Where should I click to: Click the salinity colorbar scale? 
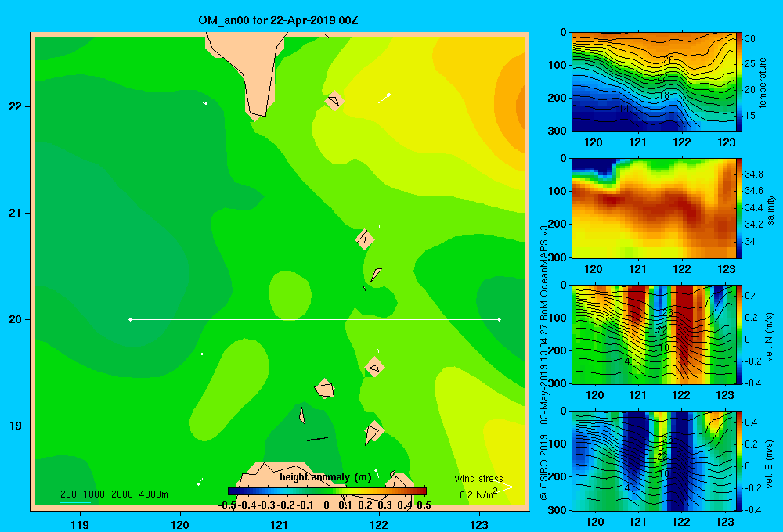[x=739, y=208]
